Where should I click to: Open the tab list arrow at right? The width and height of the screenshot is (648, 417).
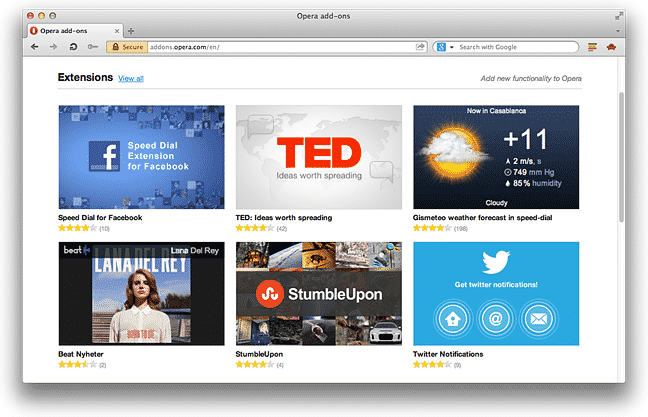[618, 31]
